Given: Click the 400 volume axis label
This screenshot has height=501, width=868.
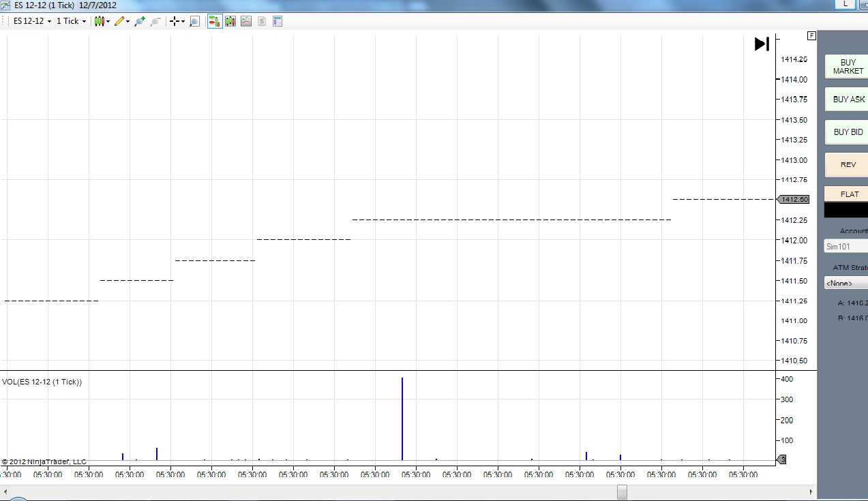Looking at the screenshot, I should coord(787,379).
